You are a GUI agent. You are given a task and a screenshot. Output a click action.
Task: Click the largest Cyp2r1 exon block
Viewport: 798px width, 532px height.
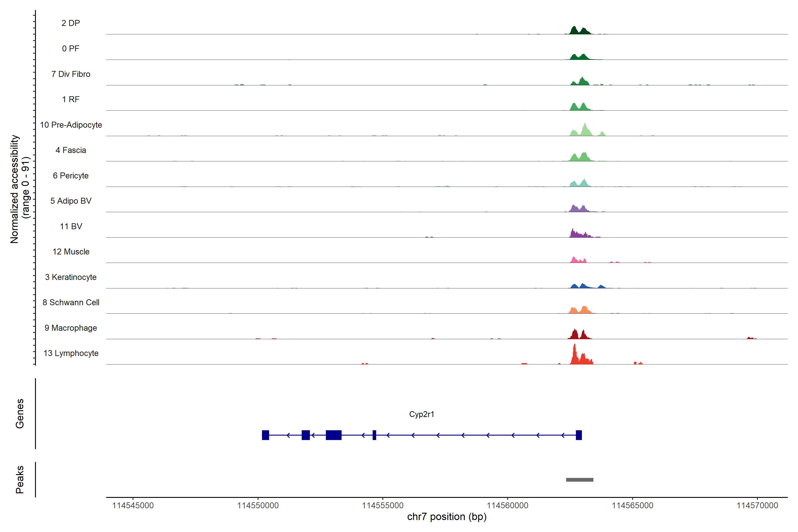coord(334,435)
